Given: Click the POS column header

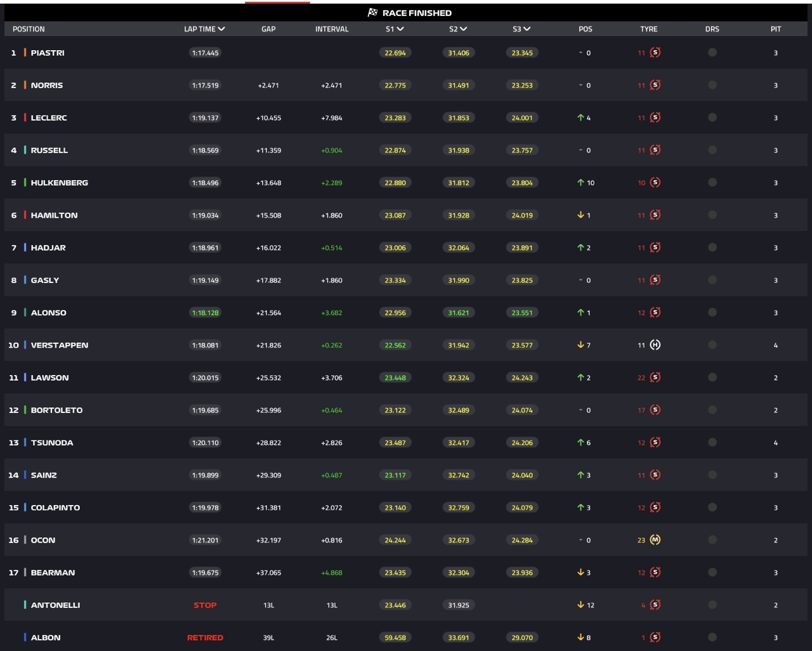Looking at the screenshot, I should [x=586, y=29].
